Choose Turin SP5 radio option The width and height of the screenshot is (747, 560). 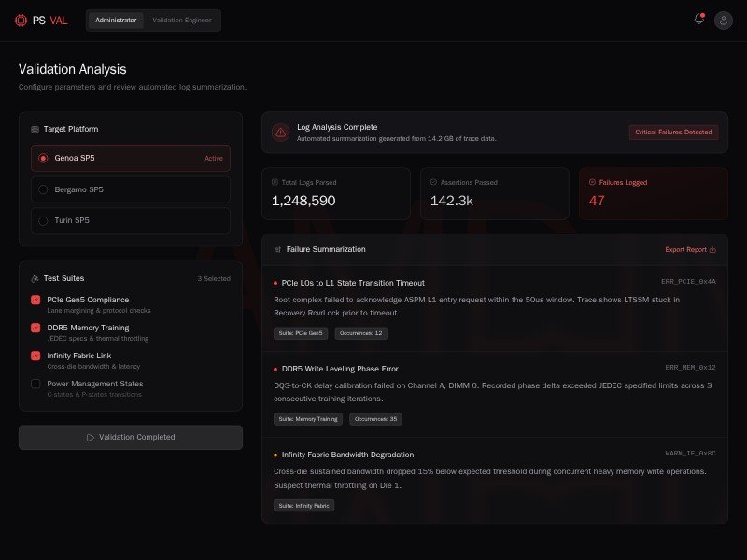point(43,221)
